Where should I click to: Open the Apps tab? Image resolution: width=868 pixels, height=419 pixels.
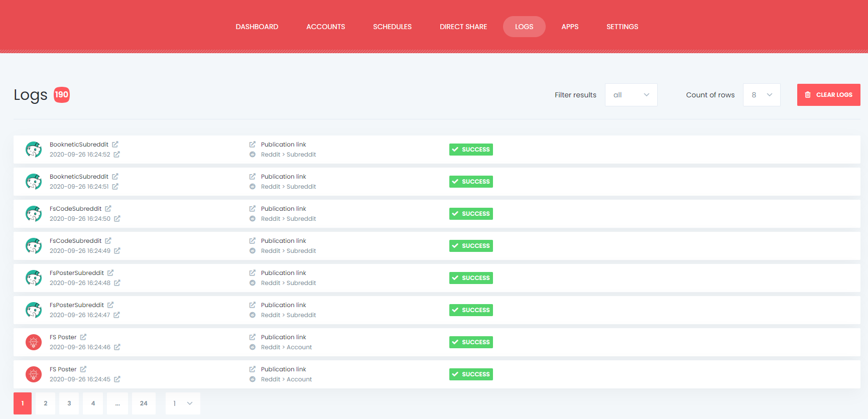click(570, 27)
